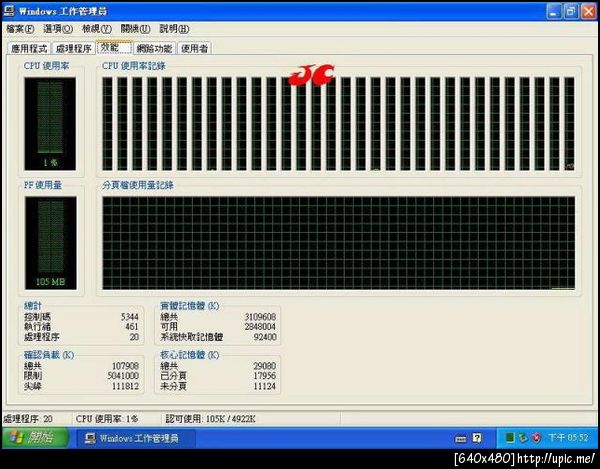Open the 檔案(F) menu
The height and width of the screenshot is (469, 600).
(x=20, y=29)
